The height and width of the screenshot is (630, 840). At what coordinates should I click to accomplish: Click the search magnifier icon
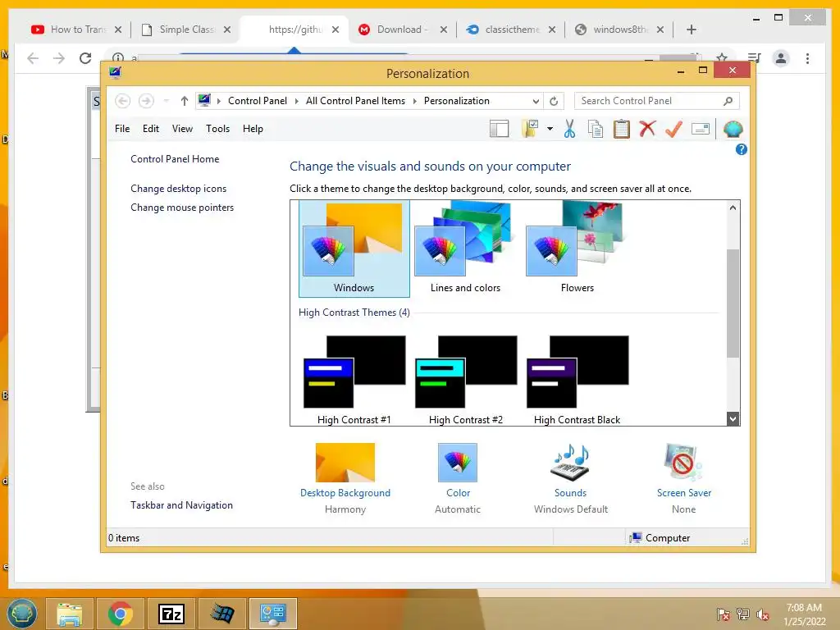coord(728,101)
